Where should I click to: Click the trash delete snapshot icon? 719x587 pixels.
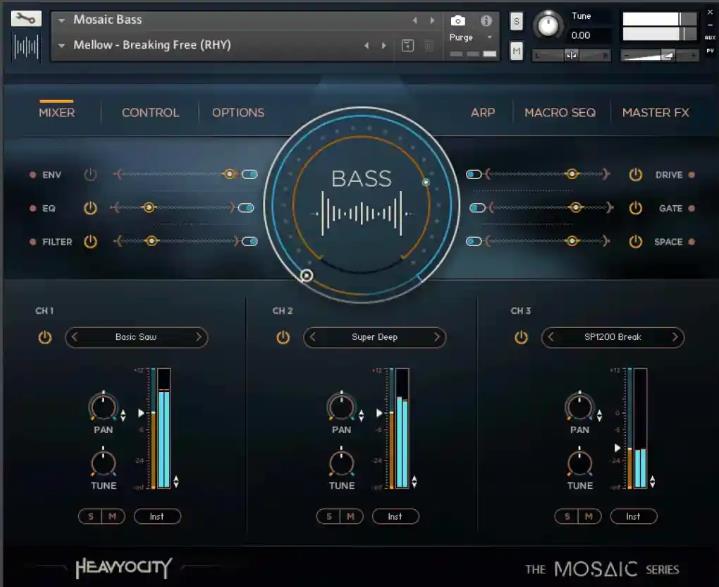point(429,45)
